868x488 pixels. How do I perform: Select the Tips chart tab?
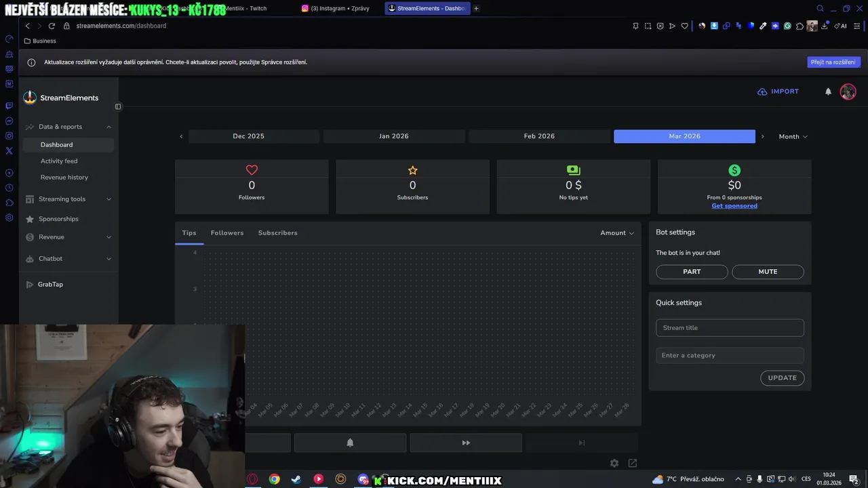tap(189, 232)
